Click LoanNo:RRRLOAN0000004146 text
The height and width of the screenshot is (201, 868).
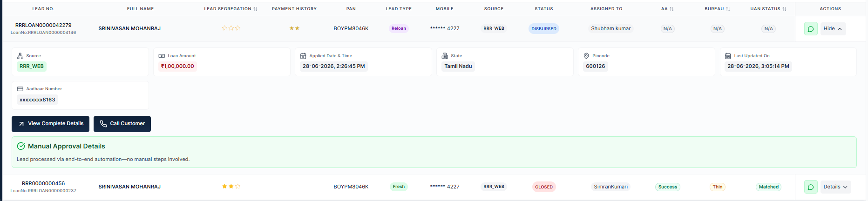pyautogui.click(x=43, y=33)
